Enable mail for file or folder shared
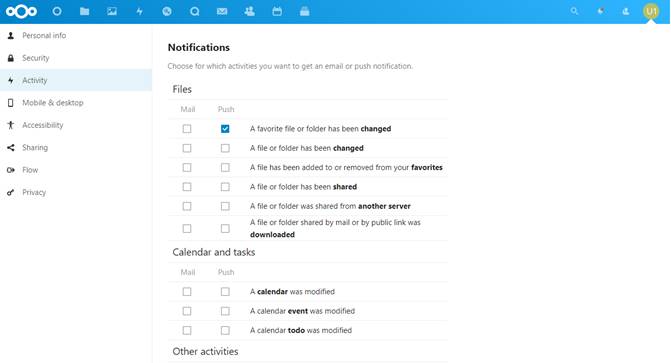Screen dimensions: 671x363 pyautogui.click(x=187, y=187)
